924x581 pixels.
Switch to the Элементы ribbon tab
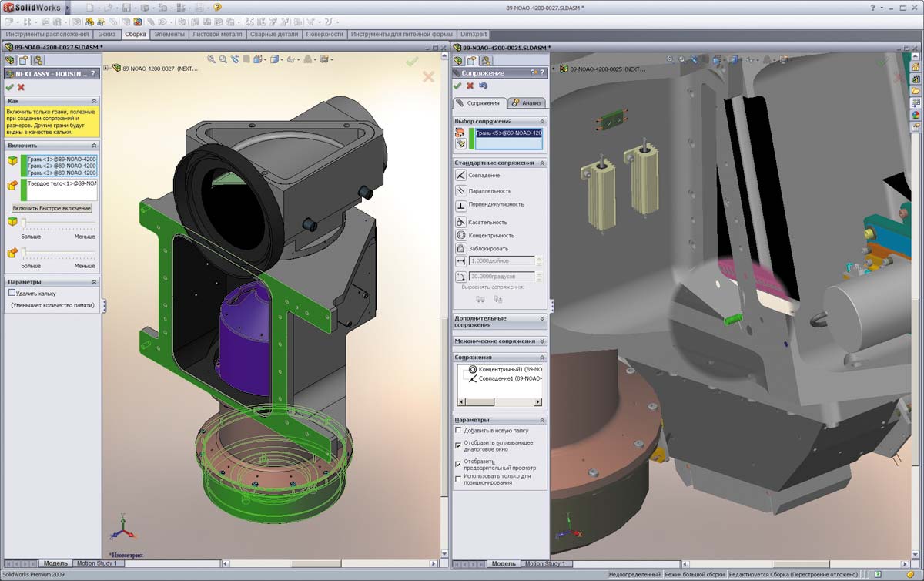(x=169, y=35)
